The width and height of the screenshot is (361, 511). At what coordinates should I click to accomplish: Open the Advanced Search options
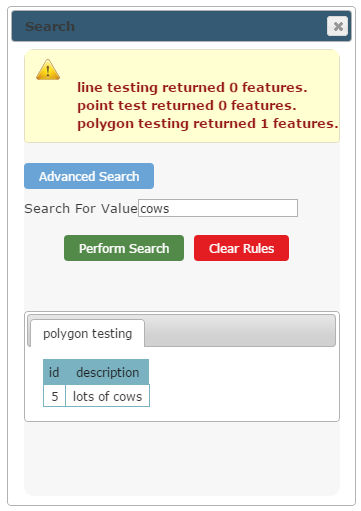pyautogui.click(x=89, y=176)
